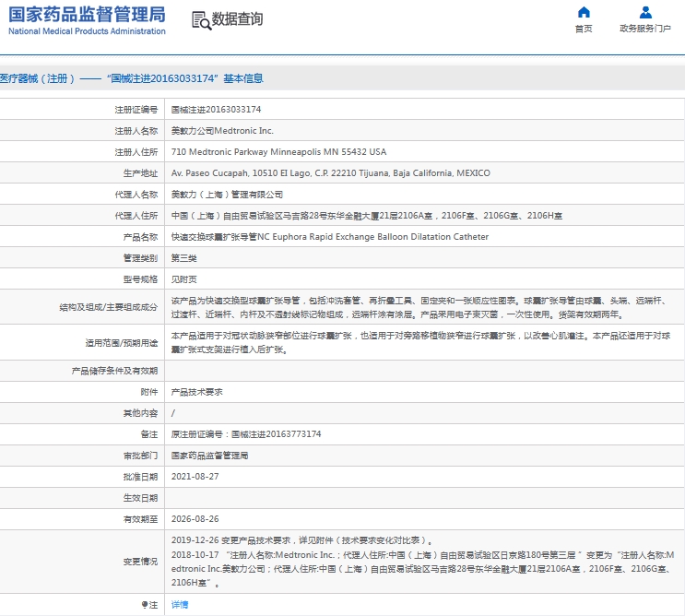Click the 产品名称 row label

140,237
